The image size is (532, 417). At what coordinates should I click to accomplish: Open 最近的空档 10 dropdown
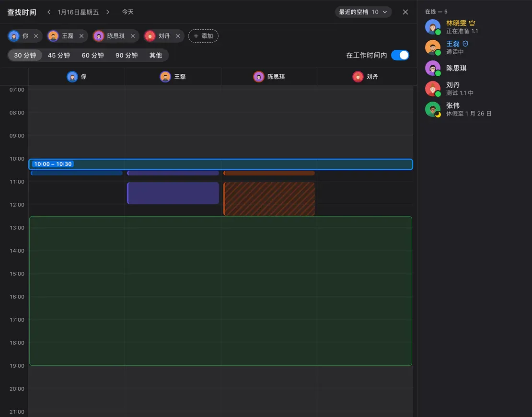click(x=363, y=12)
